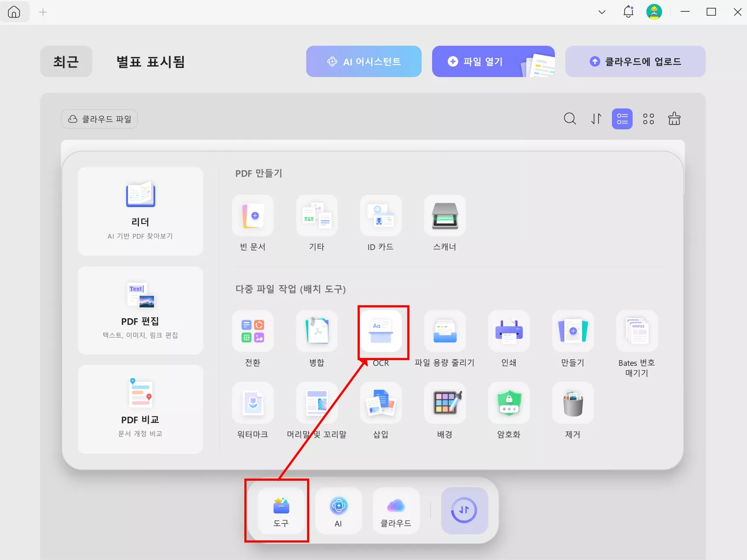Switch to grid view
This screenshot has height=560, width=747.
648,118
